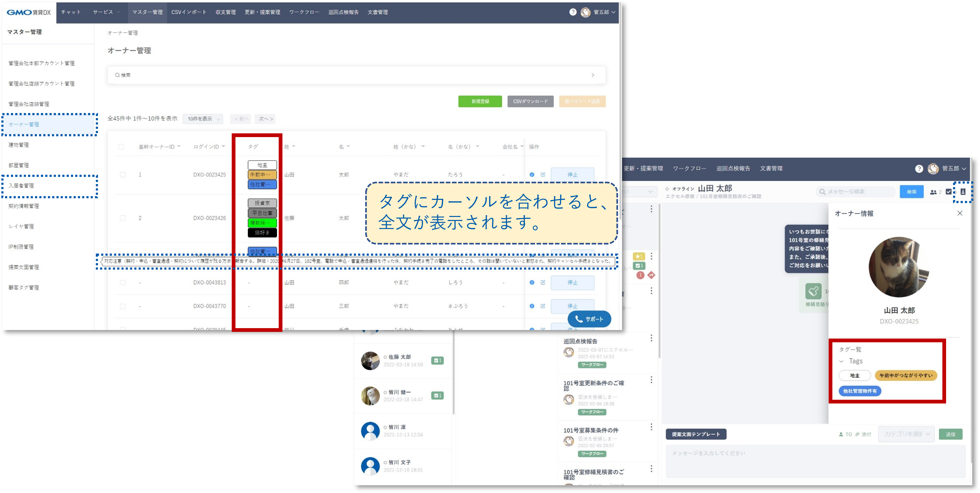
Task: Select 顧客タグ管理 in the left sidebar
Action: click(24, 288)
